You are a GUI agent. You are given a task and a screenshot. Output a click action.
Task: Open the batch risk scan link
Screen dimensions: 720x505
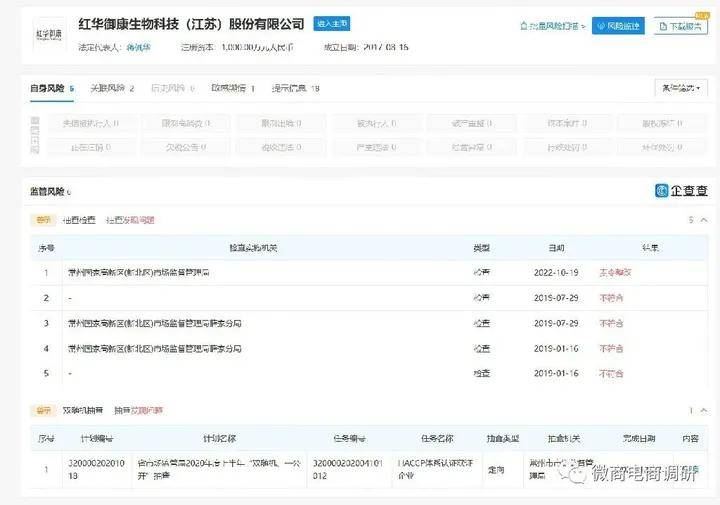tap(552, 27)
